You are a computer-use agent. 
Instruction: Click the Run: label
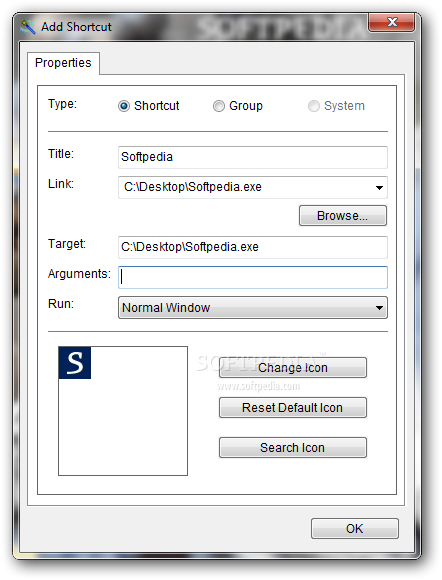coord(61,304)
